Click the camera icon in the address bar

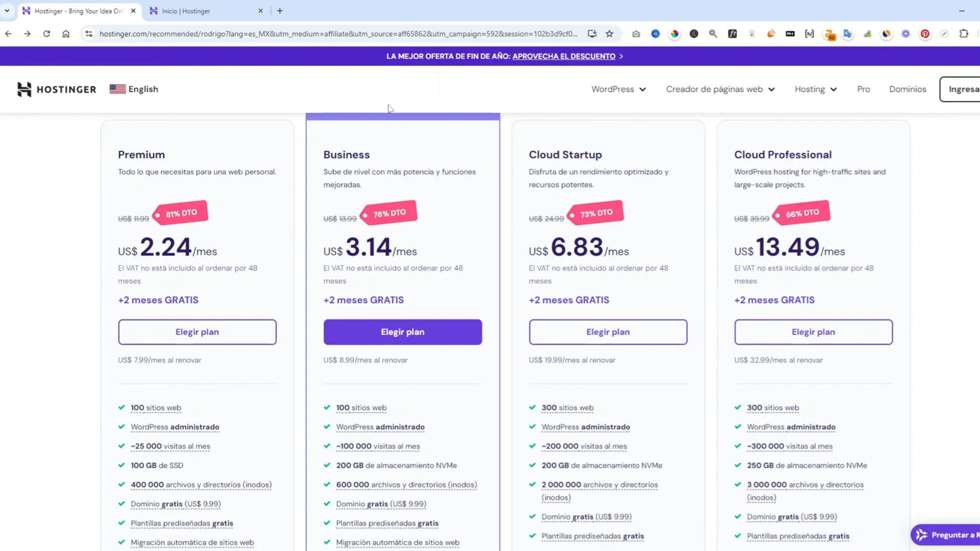[x=636, y=34]
